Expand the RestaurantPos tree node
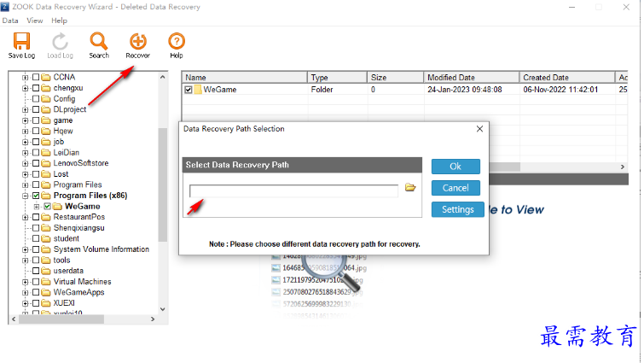Image resolution: width=644 pixels, height=363 pixels. (x=25, y=217)
